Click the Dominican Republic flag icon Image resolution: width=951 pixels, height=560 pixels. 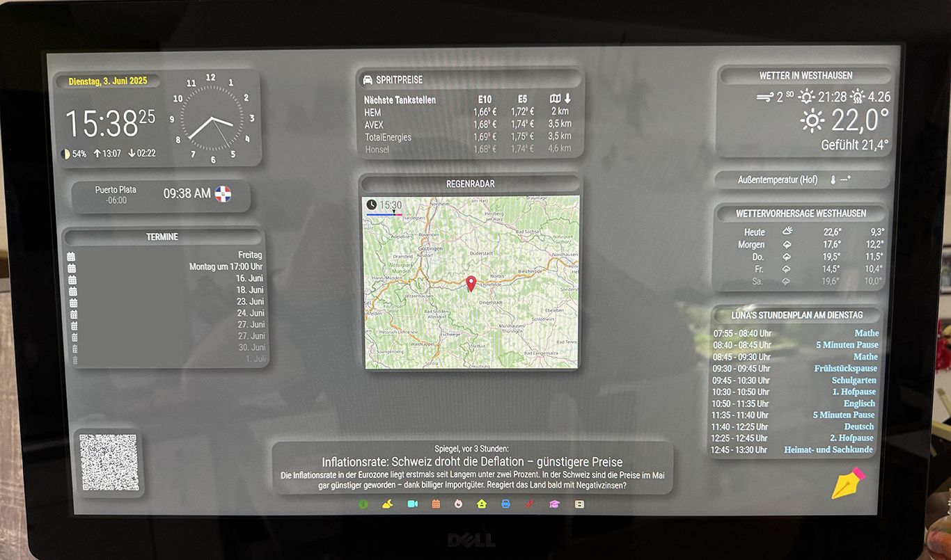coord(223,194)
